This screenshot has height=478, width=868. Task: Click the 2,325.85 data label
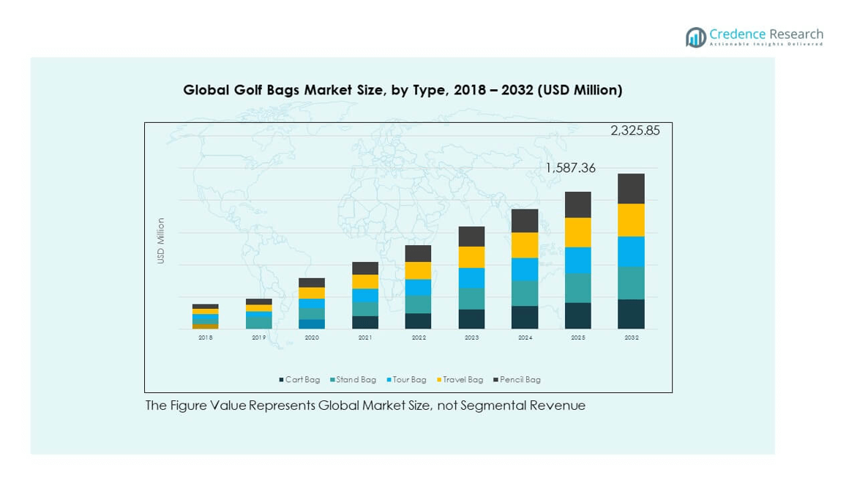pos(635,131)
